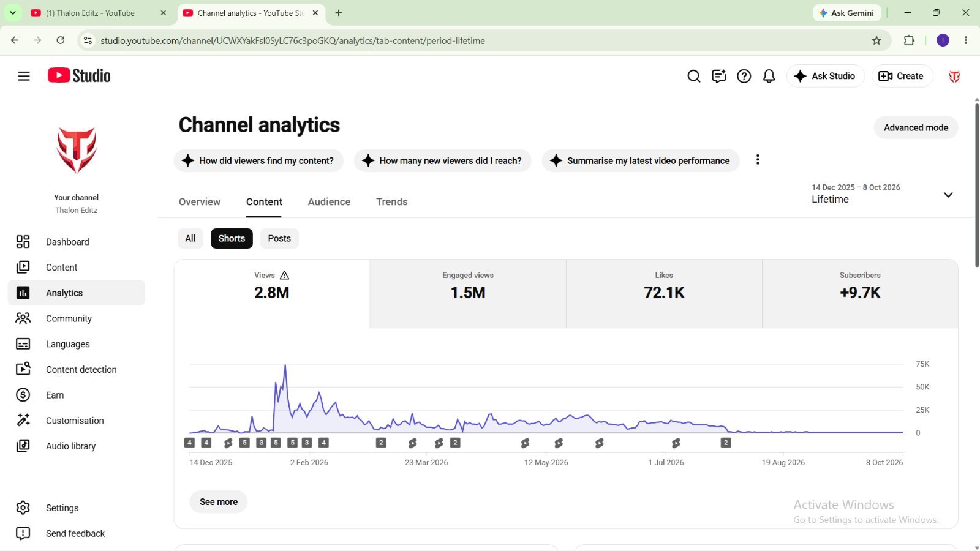
Task: Open the tab search dropdown arrow
Action: pyautogui.click(x=13, y=13)
